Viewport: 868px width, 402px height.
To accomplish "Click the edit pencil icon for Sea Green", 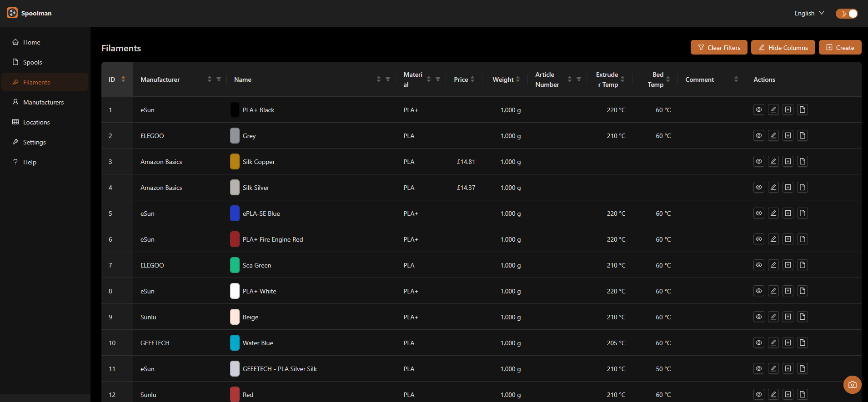I will [773, 265].
